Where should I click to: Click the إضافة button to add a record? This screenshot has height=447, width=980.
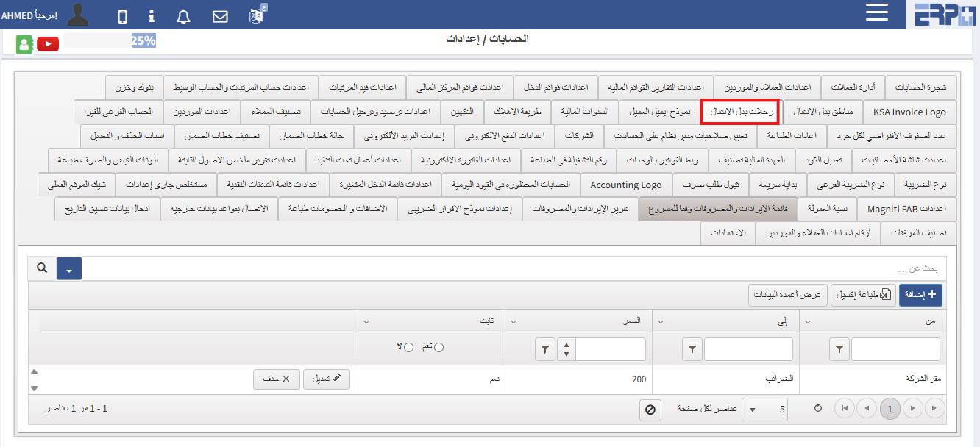[x=920, y=295]
